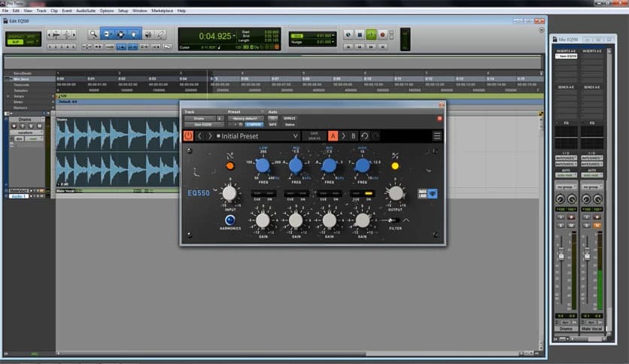Toggle the blue Harmonics button
This screenshot has height=364, width=629.
click(230, 220)
